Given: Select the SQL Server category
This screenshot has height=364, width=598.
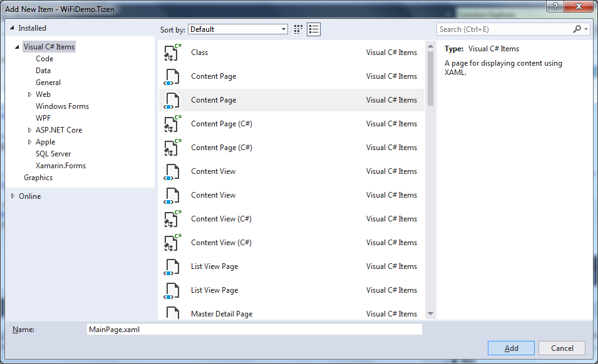Looking at the screenshot, I should coord(53,154).
